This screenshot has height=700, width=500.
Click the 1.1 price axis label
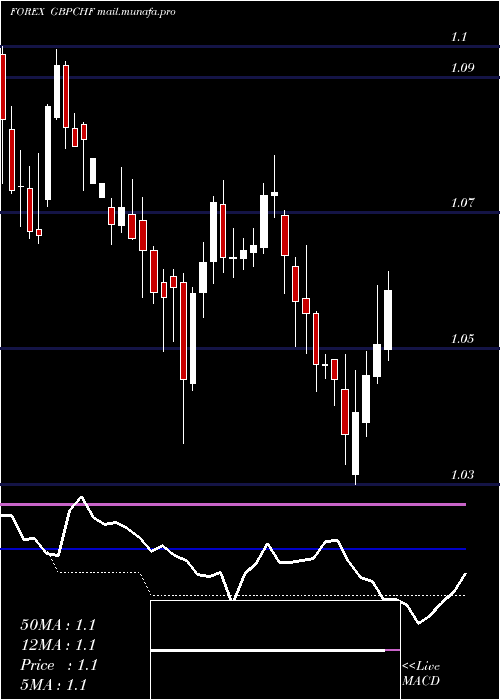[x=459, y=37]
